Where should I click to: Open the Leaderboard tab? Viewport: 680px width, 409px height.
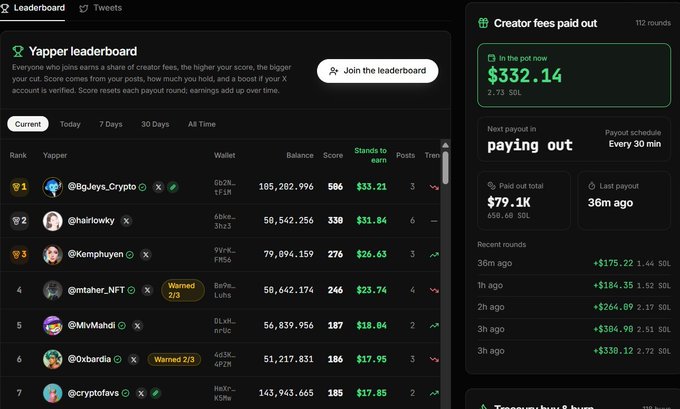(x=33, y=8)
